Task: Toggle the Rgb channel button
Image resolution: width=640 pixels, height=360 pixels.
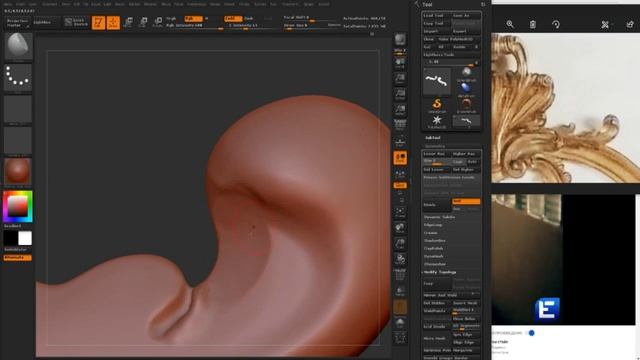Action: tap(193, 19)
